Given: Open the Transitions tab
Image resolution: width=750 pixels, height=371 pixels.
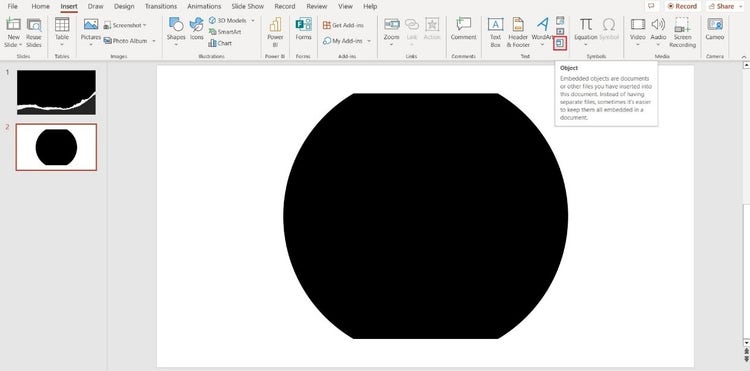Looking at the screenshot, I should tap(161, 6).
